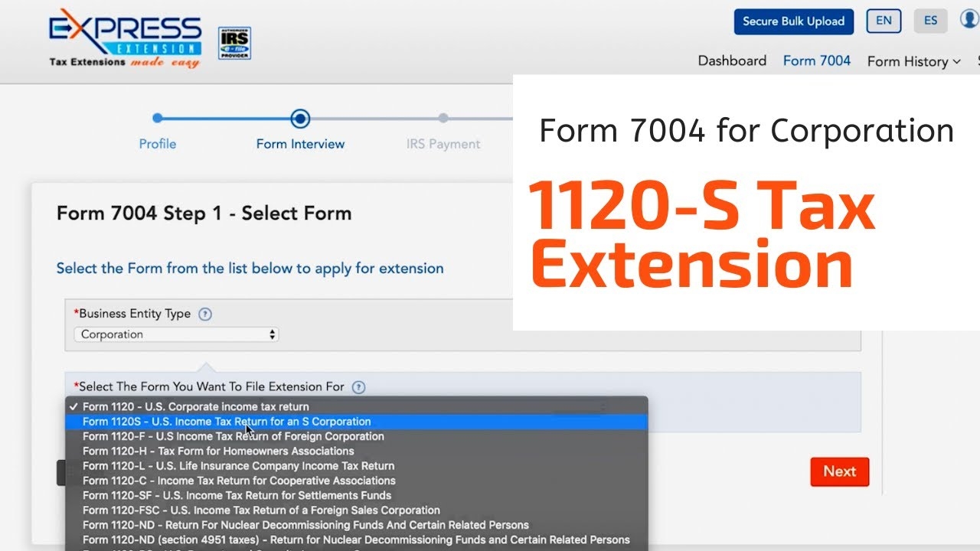This screenshot has width=980, height=551.
Task: Click the Profile step marker
Action: [157, 118]
